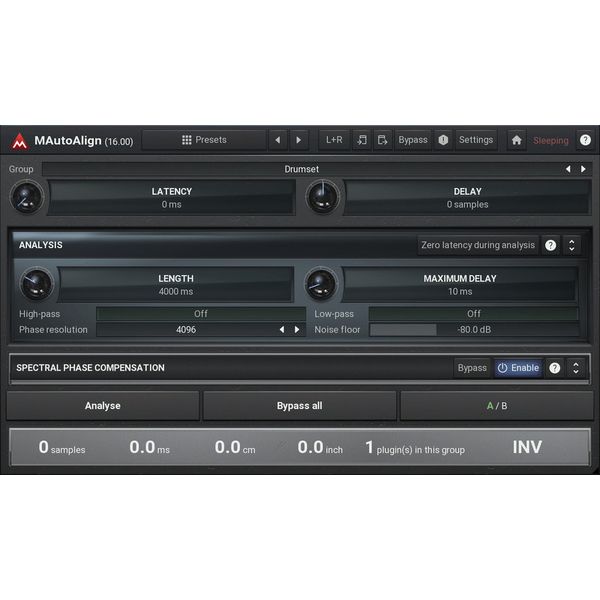The image size is (600, 600).
Task: Open the help question mark in top toolbar
Action: click(x=585, y=140)
